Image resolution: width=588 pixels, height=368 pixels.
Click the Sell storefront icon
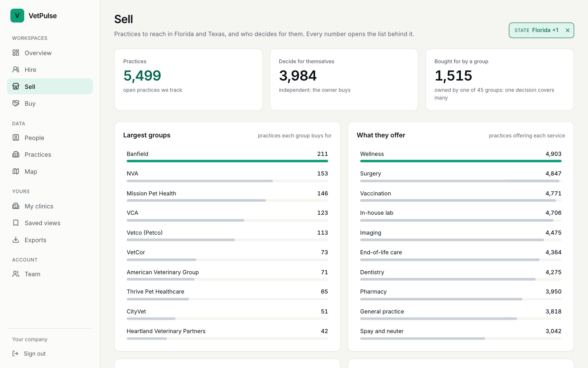[16, 86]
